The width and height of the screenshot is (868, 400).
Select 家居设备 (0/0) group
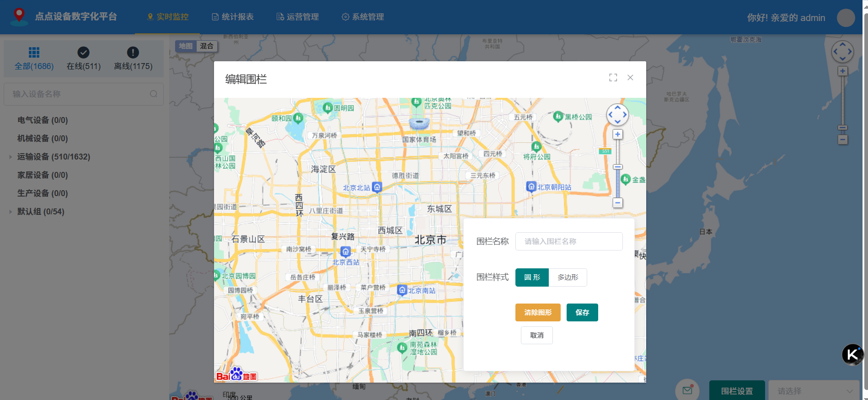click(43, 175)
